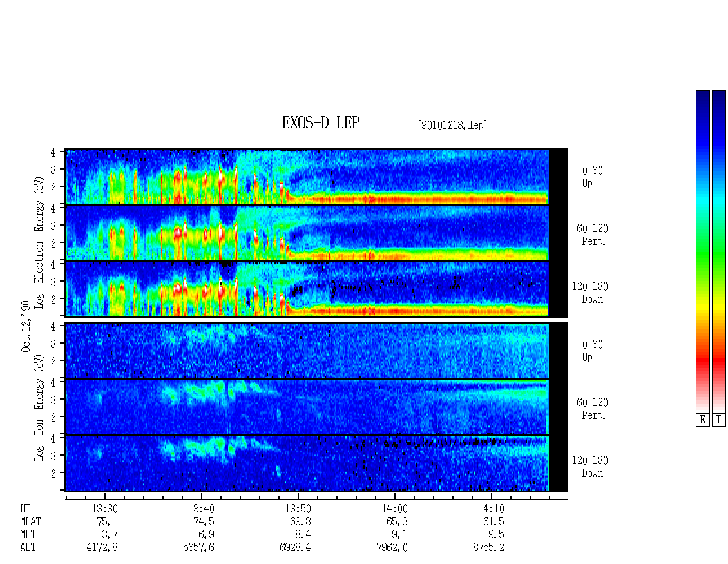This screenshot has width=728, height=564.
Task: Click the ALT value 5657.6
Action: coord(198,548)
